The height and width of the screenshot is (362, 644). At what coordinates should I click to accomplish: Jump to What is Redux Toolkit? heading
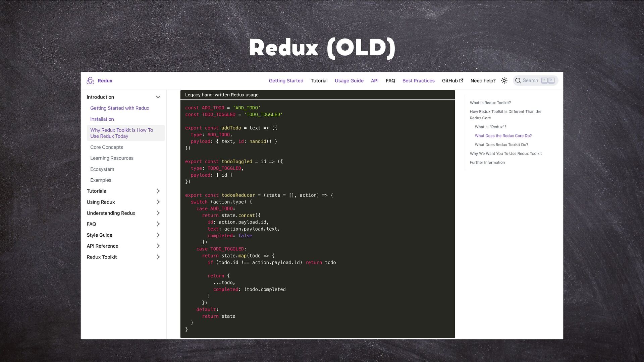coord(490,103)
